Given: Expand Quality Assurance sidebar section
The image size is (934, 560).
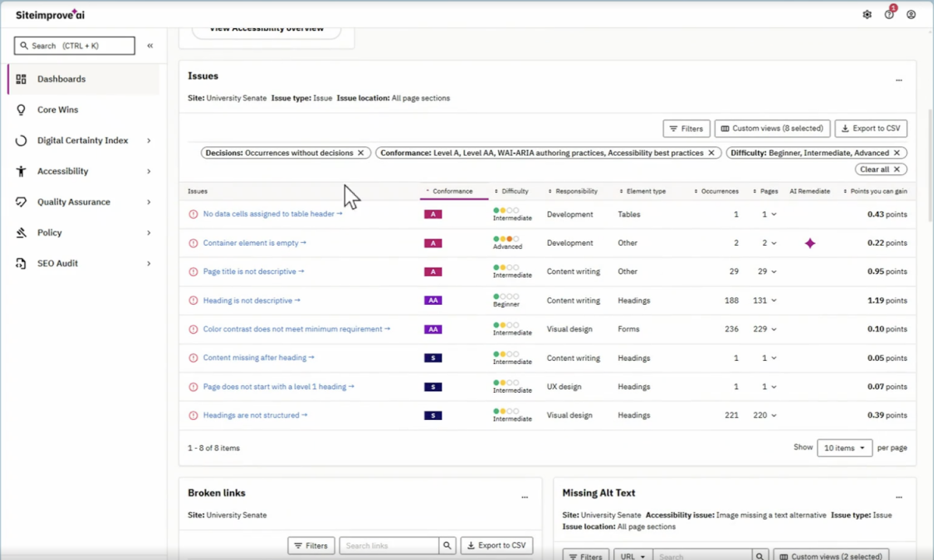Looking at the screenshot, I should pyautogui.click(x=149, y=202).
